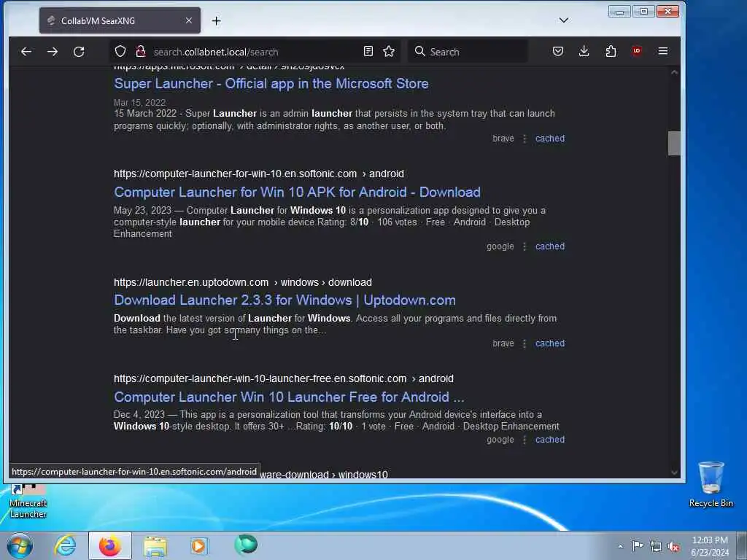The image size is (747, 560).
Task: Open Super Launcher Microsoft Store result
Action: 271,84
